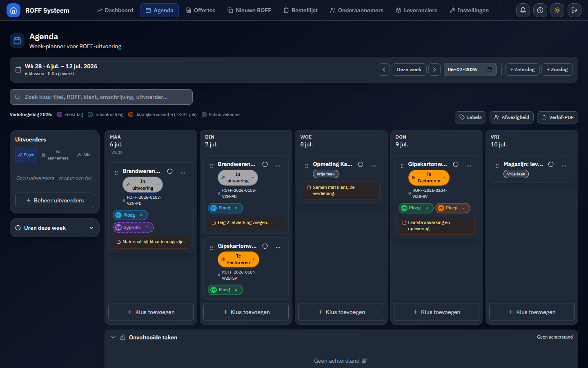Click the warning icon beside Onvoltooide taken
588x368 pixels.
click(122, 337)
